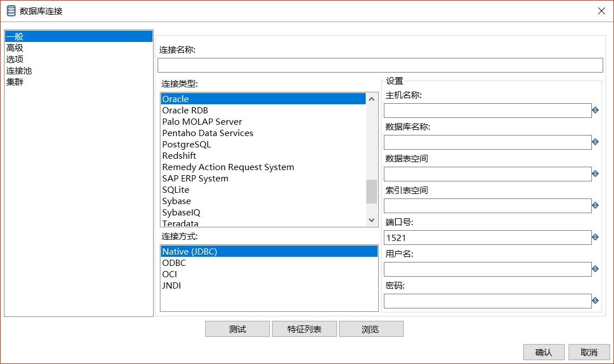Click the database icon in title bar
This screenshot has width=614, height=364.
11,11
